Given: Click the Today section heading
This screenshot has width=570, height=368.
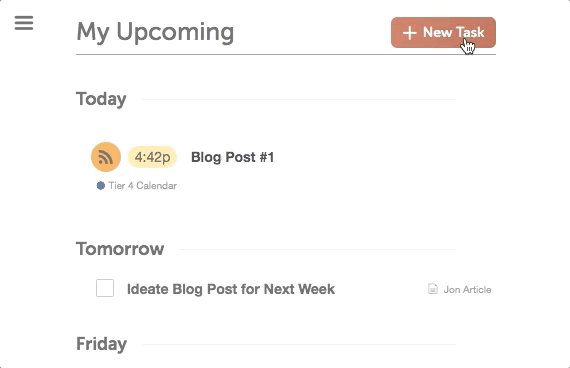Looking at the screenshot, I should pyautogui.click(x=101, y=99).
